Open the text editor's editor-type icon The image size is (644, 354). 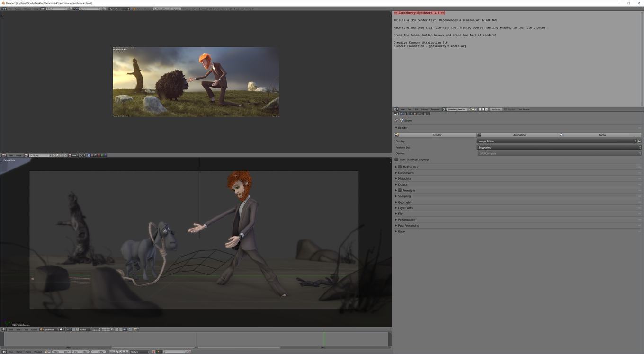coord(396,109)
